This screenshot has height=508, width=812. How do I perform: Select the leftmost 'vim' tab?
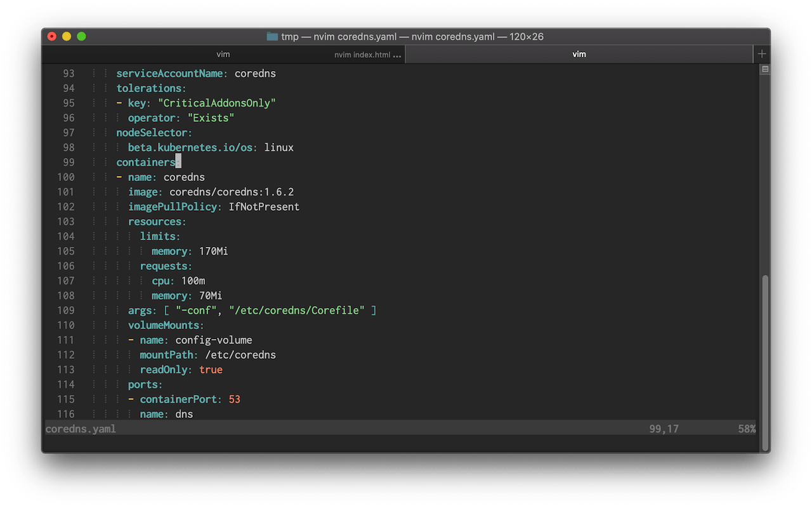[223, 54]
